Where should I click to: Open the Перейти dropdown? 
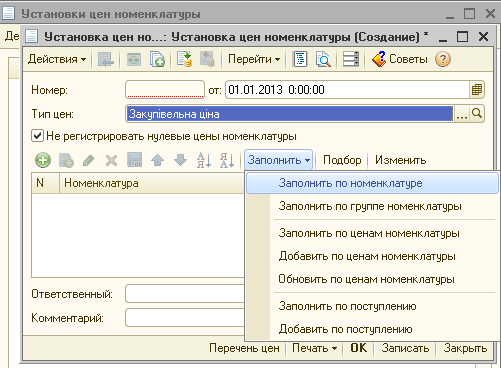pos(254,59)
